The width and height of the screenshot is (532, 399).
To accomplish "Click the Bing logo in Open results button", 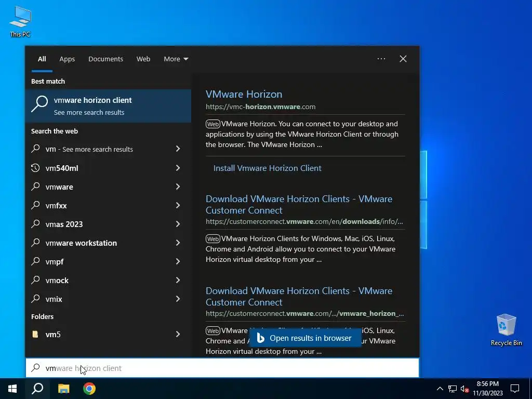I will coord(260,338).
